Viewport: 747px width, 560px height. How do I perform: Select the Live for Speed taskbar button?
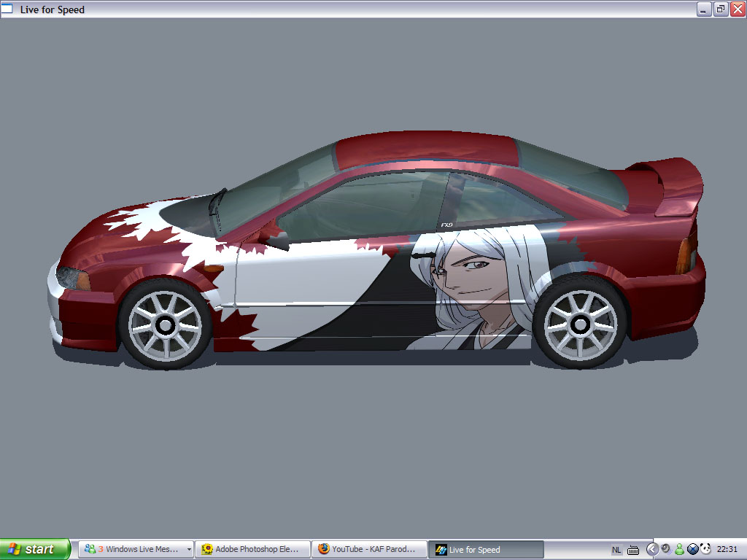[486, 549]
